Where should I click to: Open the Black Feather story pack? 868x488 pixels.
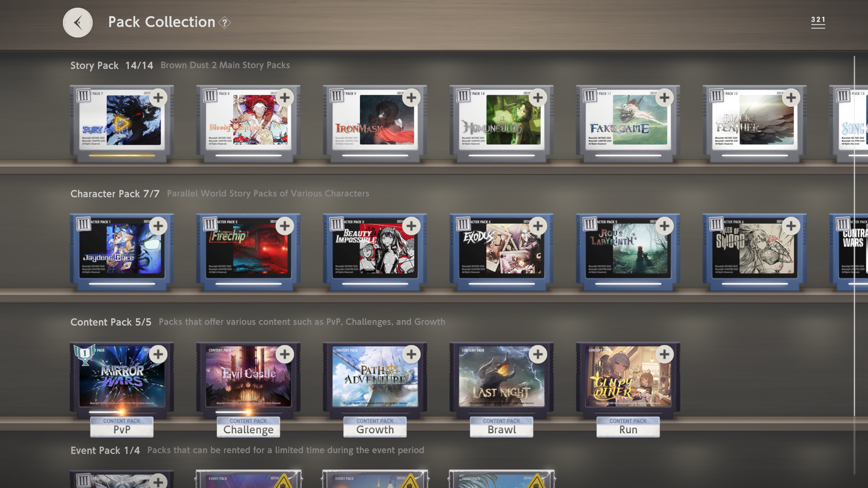754,123
